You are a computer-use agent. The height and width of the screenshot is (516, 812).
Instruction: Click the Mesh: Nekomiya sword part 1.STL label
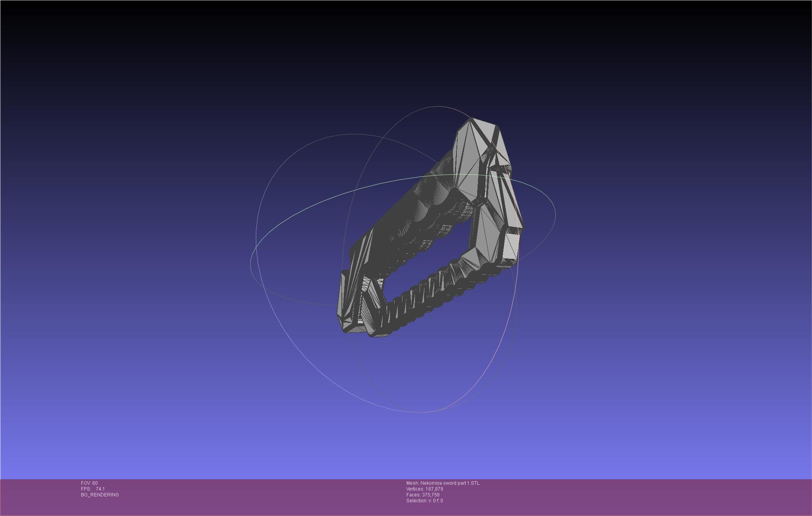click(443, 483)
